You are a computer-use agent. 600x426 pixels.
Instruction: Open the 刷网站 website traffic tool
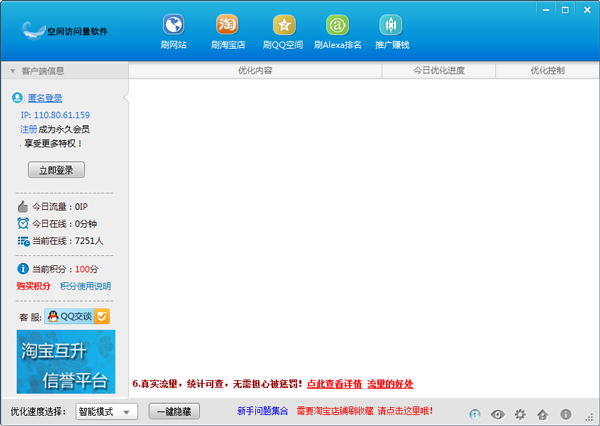(x=173, y=31)
